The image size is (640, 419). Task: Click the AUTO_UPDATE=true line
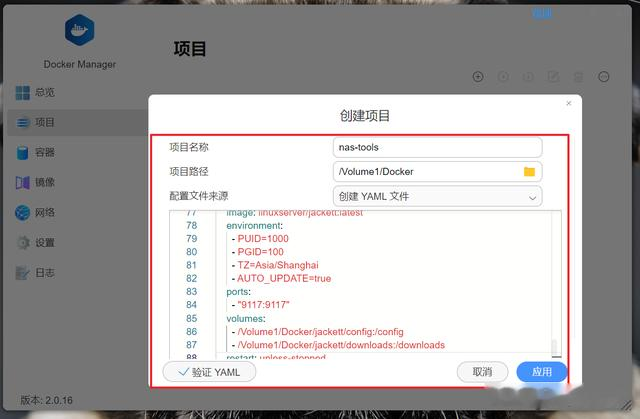(284, 278)
